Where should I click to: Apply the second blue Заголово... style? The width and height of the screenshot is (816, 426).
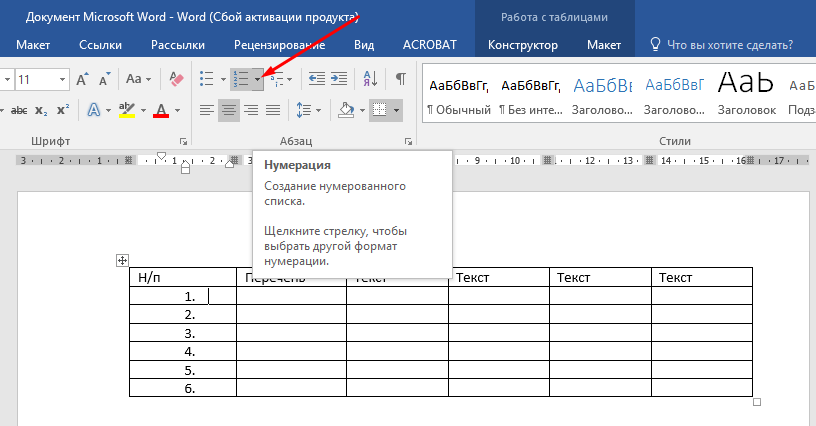674,95
